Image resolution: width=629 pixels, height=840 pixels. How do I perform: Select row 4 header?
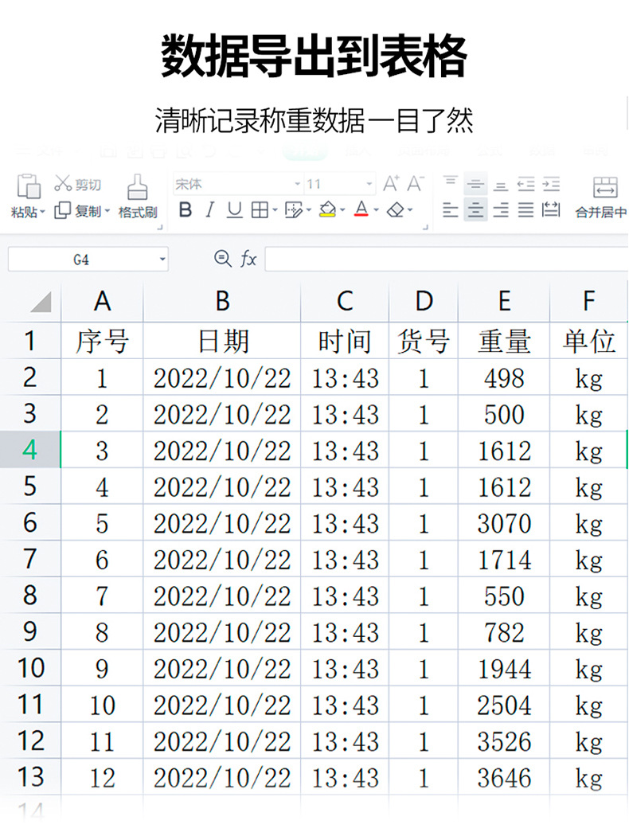30,450
